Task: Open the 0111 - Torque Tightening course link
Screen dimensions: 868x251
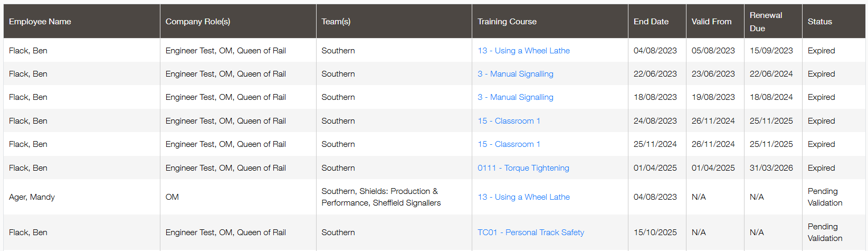Action: (523, 168)
